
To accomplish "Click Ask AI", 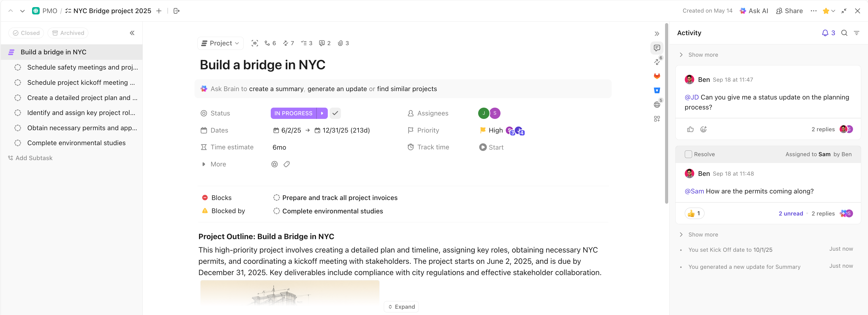I will point(754,10).
